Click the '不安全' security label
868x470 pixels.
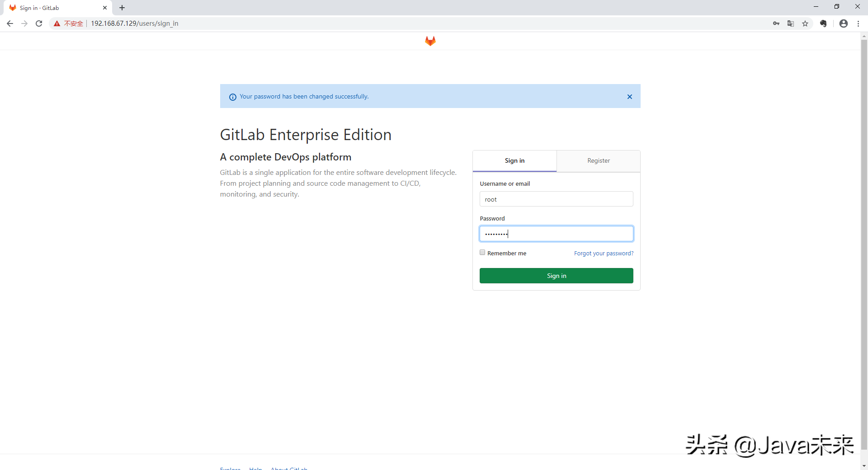pyautogui.click(x=74, y=23)
